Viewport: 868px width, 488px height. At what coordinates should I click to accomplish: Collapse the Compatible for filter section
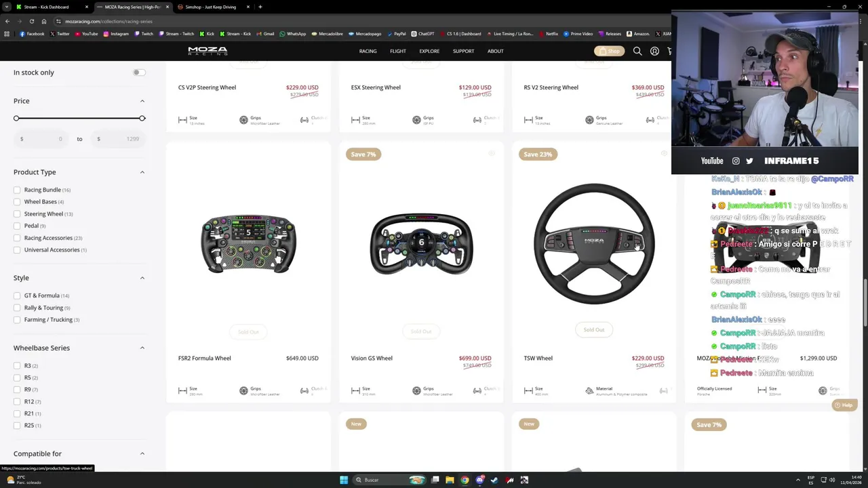[x=142, y=453]
